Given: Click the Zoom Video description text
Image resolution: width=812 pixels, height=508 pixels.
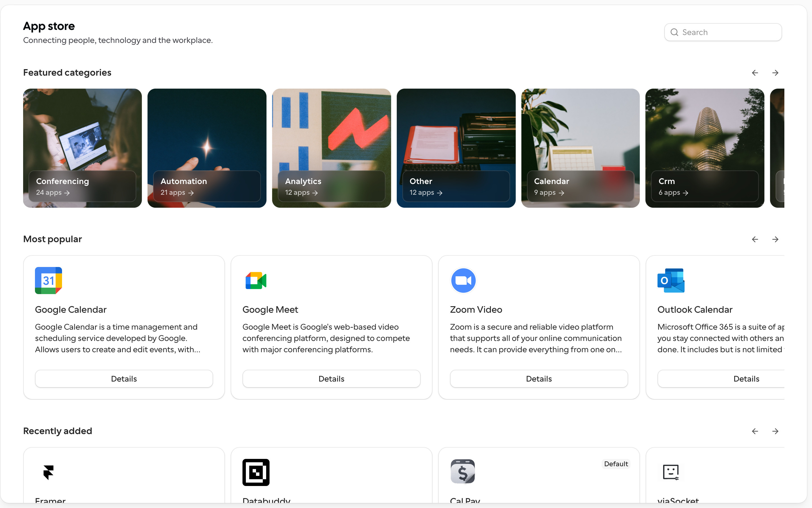Looking at the screenshot, I should (536, 338).
